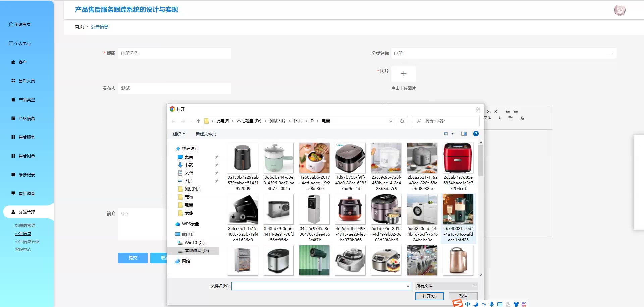Click the shirt skin icon on the IME bar

pyautogui.click(x=516, y=304)
